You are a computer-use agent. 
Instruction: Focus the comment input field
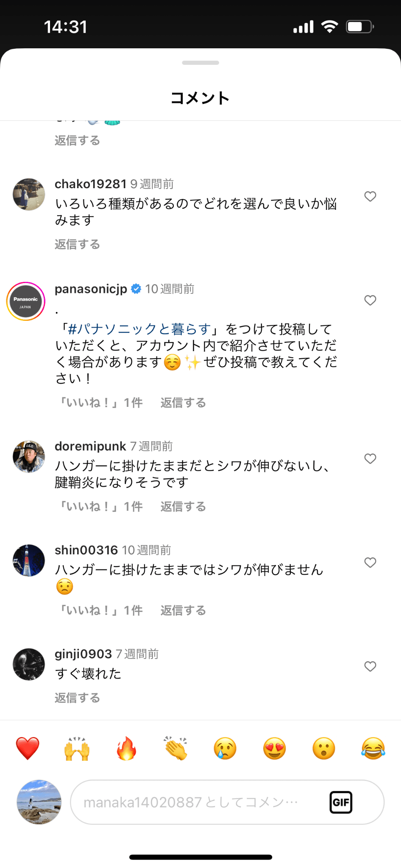pyautogui.click(x=199, y=802)
